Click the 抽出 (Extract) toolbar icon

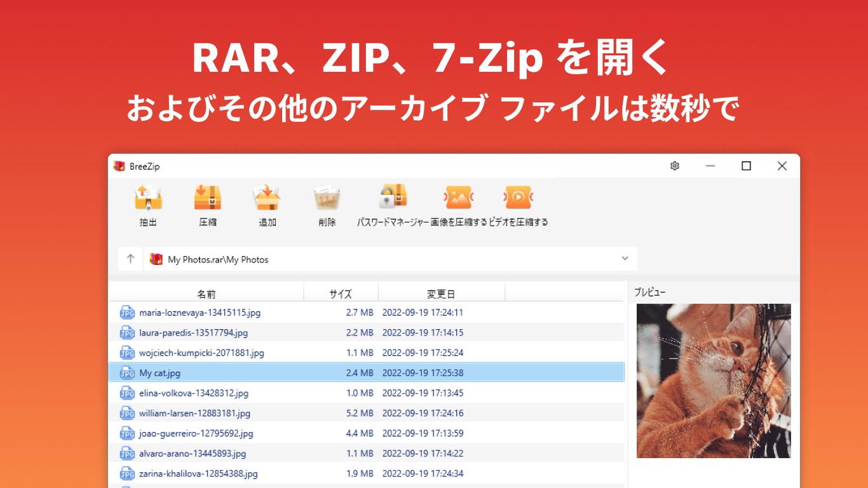[148, 198]
